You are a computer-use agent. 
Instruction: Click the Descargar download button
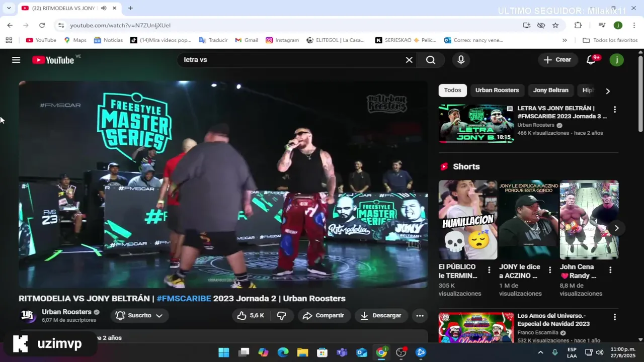click(381, 315)
